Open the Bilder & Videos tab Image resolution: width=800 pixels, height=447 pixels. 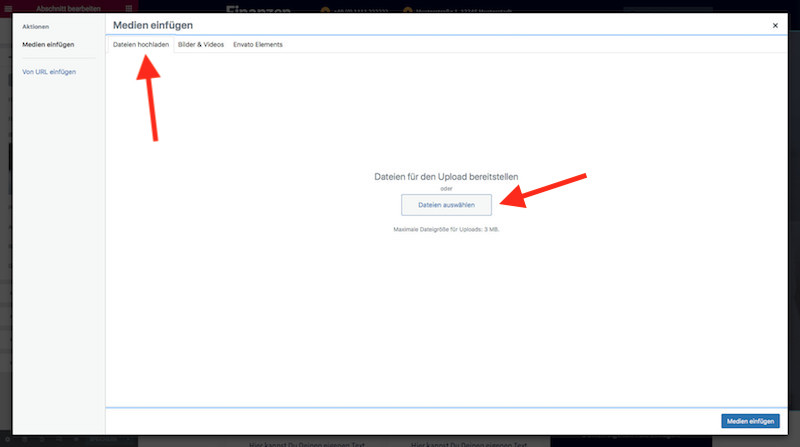point(201,45)
